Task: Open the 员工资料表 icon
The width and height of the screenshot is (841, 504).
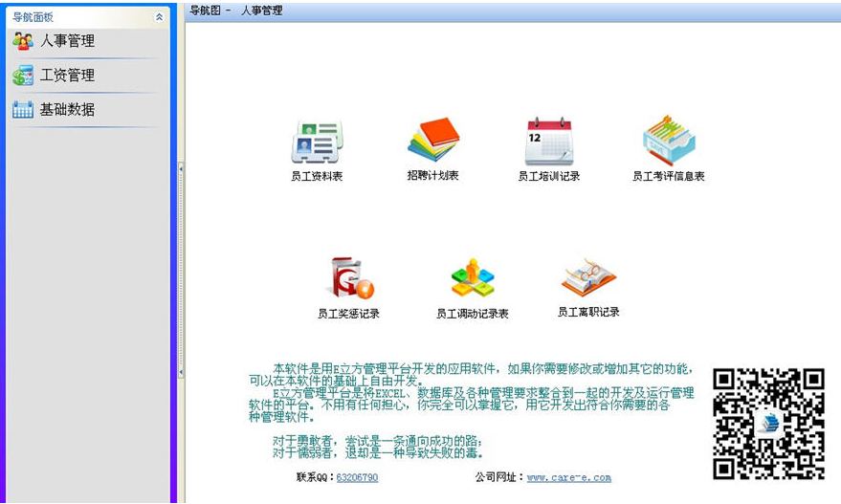Action: (x=317, y=142)
